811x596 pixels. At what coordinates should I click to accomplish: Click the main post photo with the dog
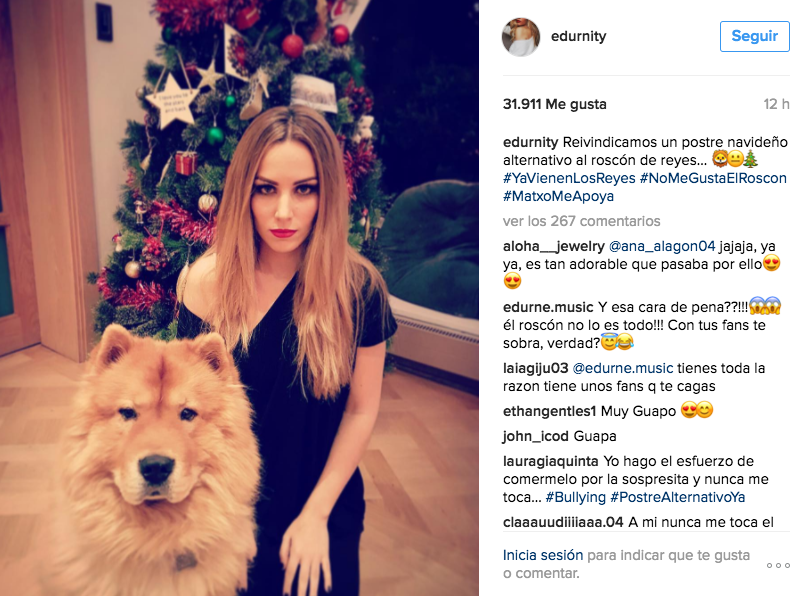pos(239,298)
